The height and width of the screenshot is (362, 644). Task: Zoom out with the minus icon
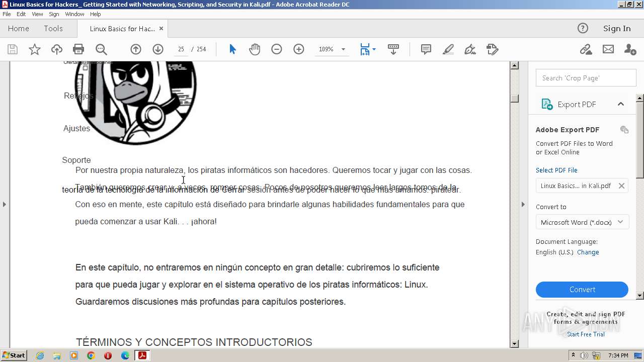click(277, 49)
